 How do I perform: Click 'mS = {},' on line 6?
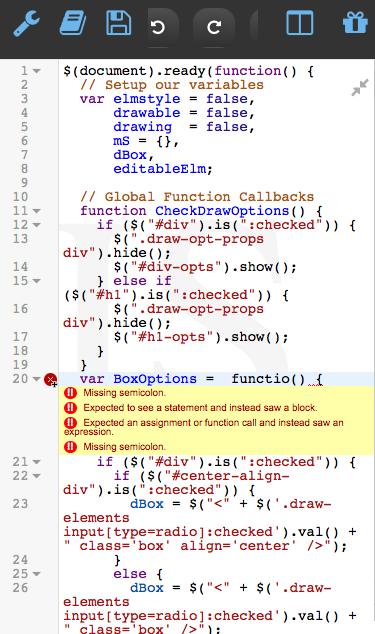pos(146,141)
